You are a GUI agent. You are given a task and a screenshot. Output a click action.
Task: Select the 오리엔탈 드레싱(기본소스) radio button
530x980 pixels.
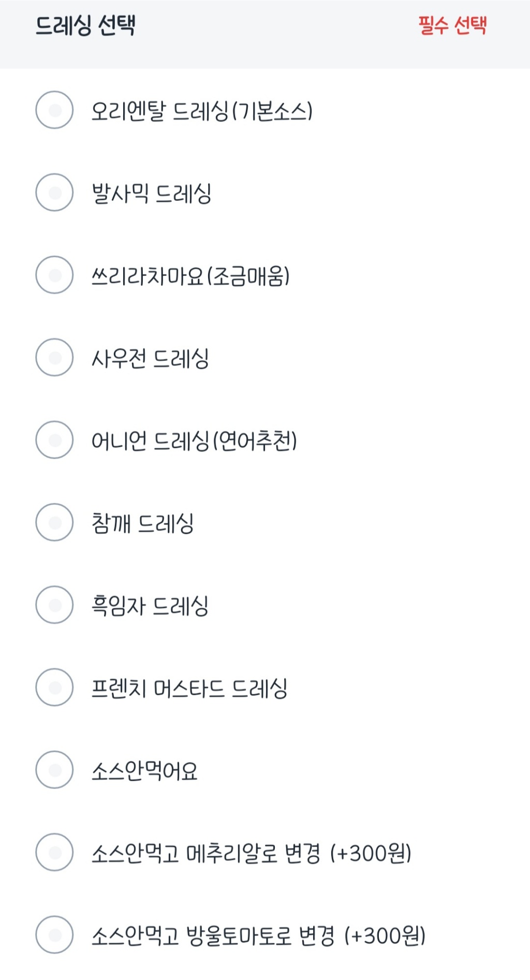tap(54, 110)
